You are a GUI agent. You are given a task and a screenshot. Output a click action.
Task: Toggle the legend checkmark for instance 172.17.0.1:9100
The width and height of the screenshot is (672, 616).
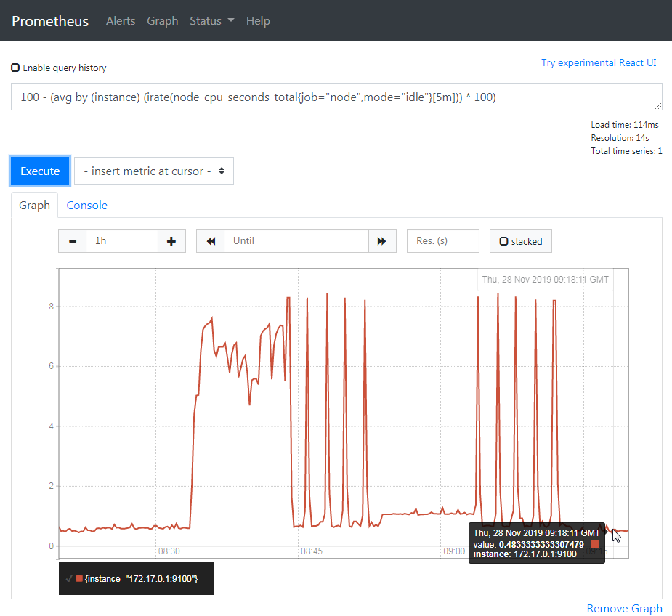pyautogui.click(x=69, y=579)
